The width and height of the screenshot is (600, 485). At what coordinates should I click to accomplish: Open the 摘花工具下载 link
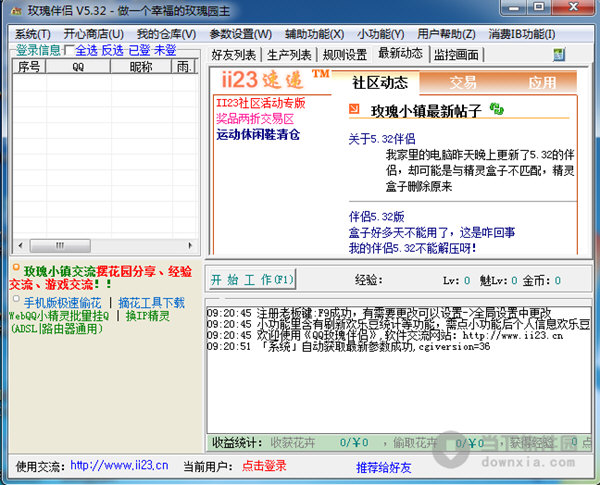coord(152,303)
